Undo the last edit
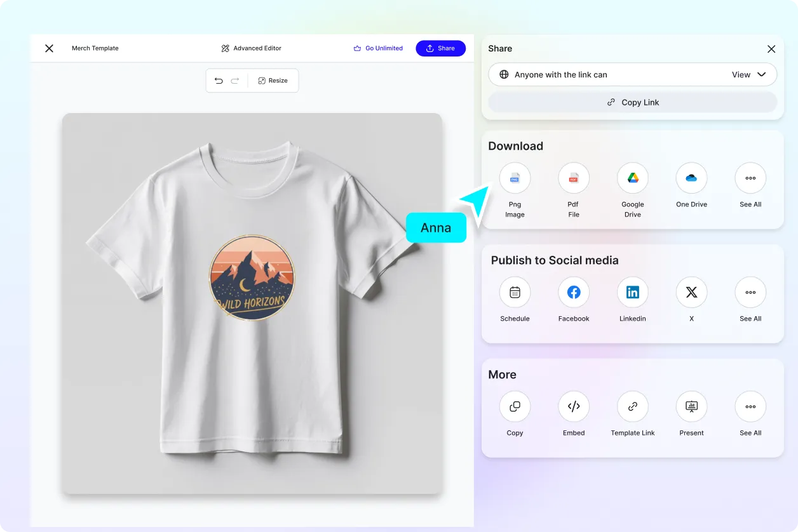This screenshot has width=798, height=532. pos(219,81)
